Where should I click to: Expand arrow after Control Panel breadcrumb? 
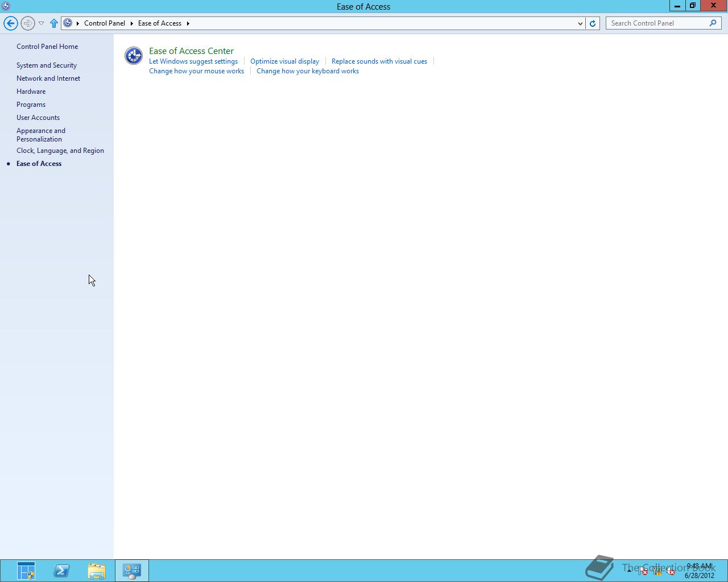point(131,23)
